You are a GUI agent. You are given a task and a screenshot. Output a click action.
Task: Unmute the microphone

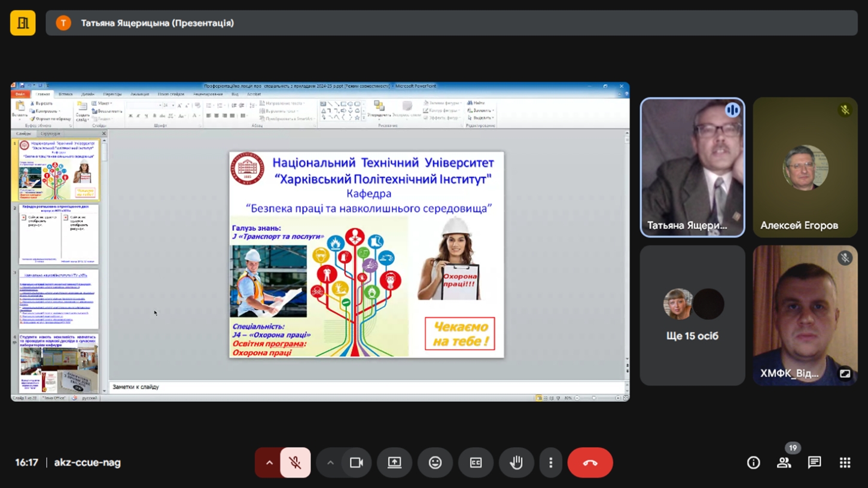coord(295,463)
